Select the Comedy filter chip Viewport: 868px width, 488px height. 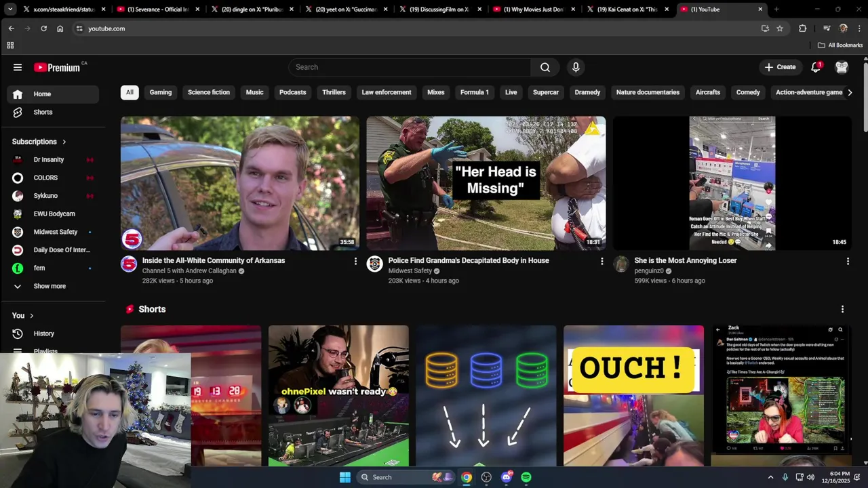[748, 92]
